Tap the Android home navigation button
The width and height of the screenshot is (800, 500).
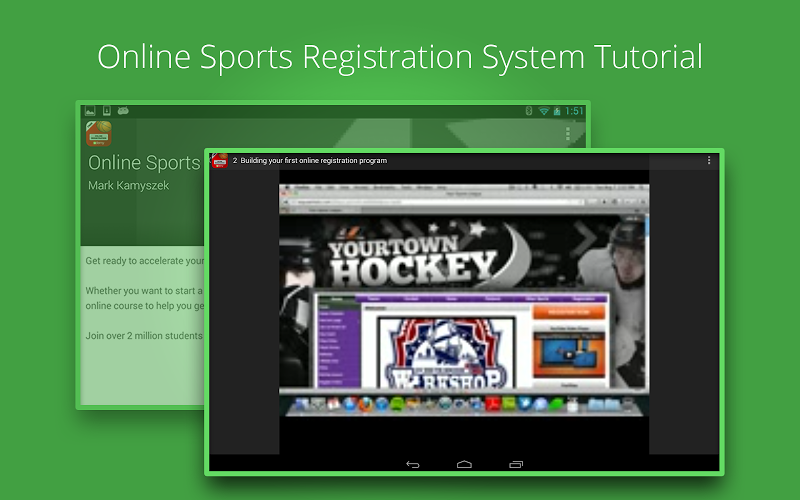tap(464, 464)
